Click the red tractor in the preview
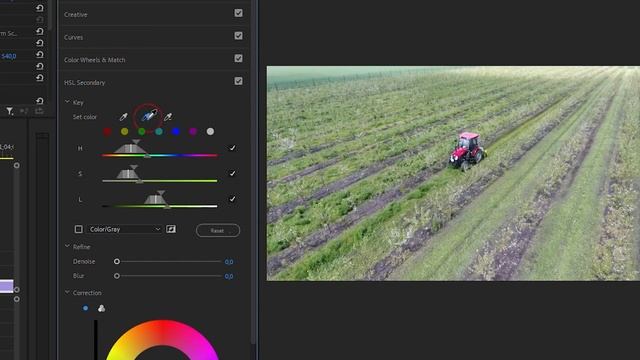This screenshot has width=640, height=360. 467,150
